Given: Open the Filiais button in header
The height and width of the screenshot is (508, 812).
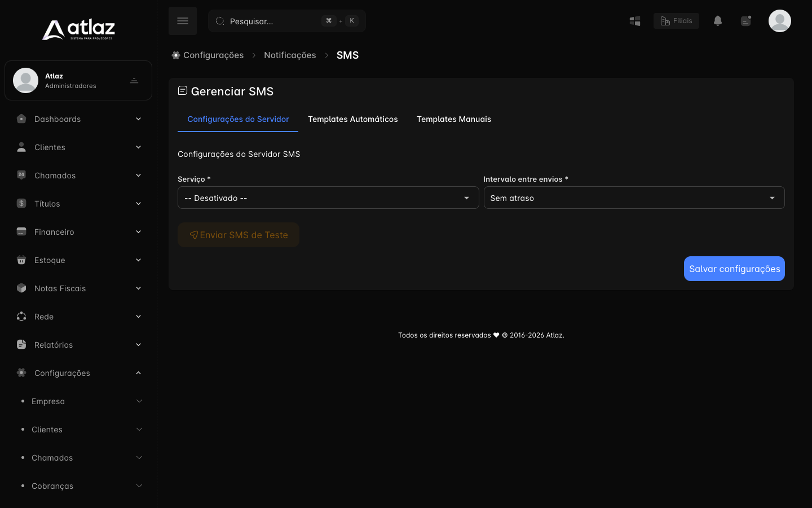Looking at the screenshot, I should coord(676,21).
